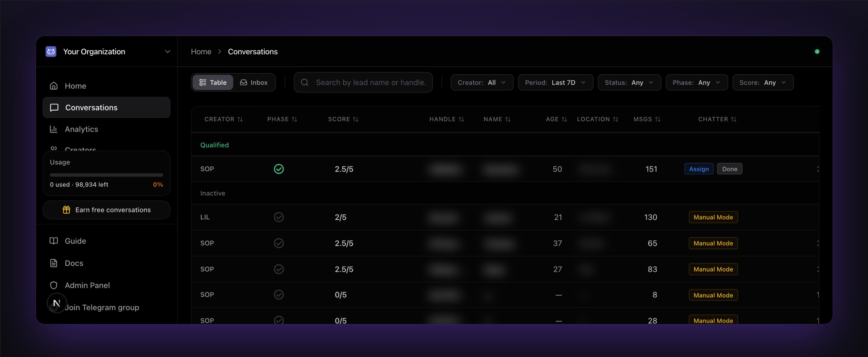Click the Conversations chat bubble icon
The width and height of the screenshot is (868, 357).
pyautogui.click(x=54, y=108)
